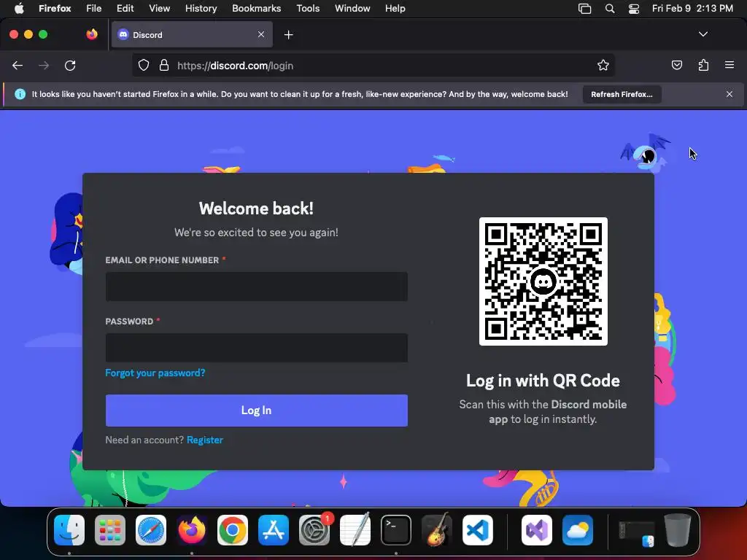This screenshot has height=560, width=747.
Task: Click the Discord login QR code
Action: (x=543, y=281)
